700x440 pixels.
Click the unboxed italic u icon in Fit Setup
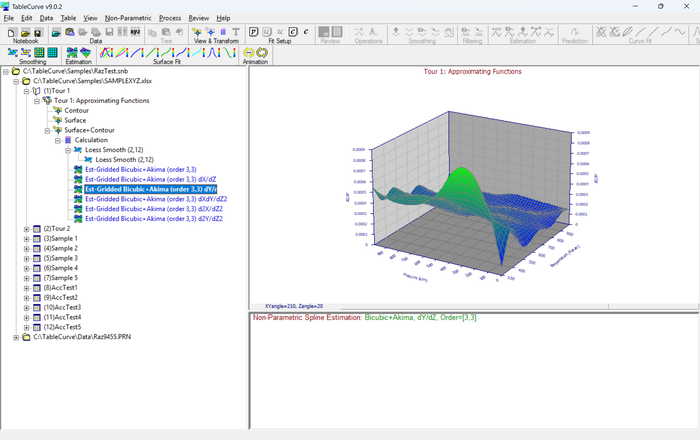280,32
